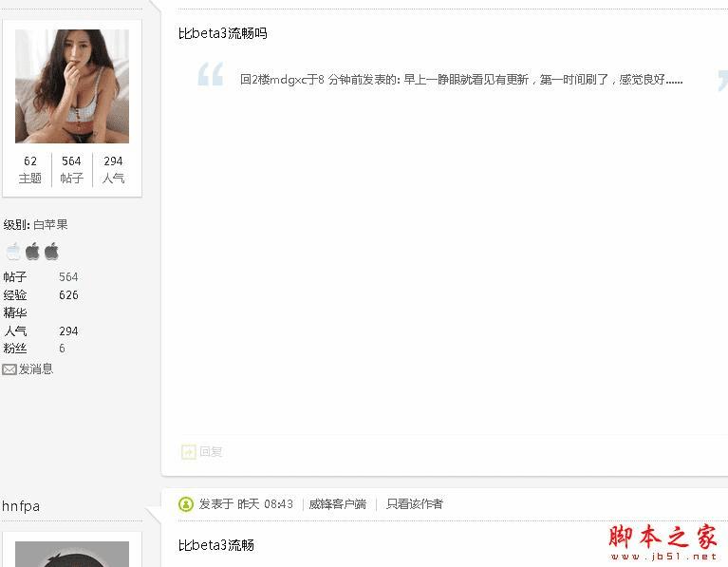
Task: Click the envelope icon next to 发消息
Action: pyautogui.click(x=9, y=369)
